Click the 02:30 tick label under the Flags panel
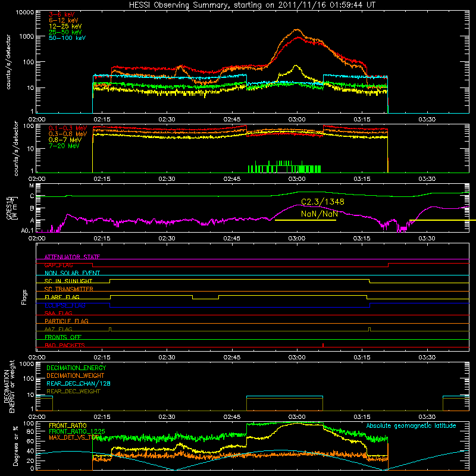This screenshot has height=476, width=476. 167,358
